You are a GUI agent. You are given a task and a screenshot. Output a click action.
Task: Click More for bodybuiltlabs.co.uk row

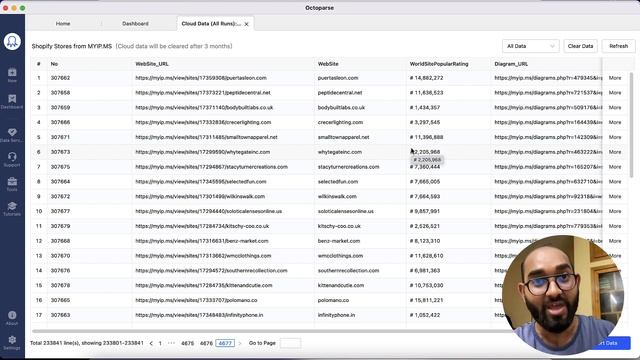point(615,108)
